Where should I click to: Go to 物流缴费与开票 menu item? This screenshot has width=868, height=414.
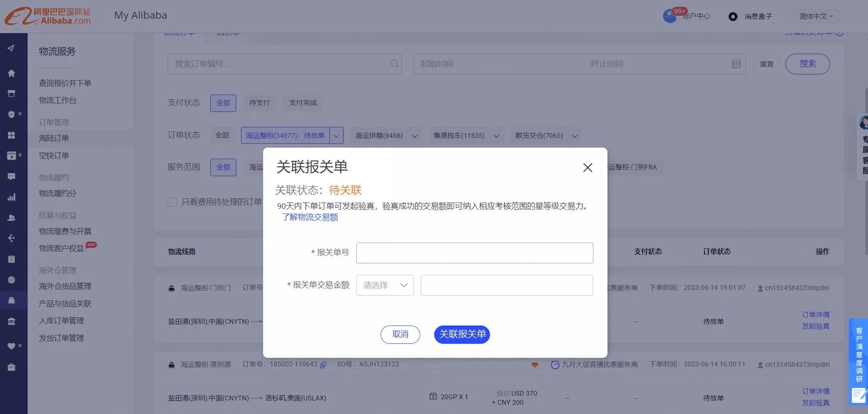pyautogui.click(x=65, y=231)
